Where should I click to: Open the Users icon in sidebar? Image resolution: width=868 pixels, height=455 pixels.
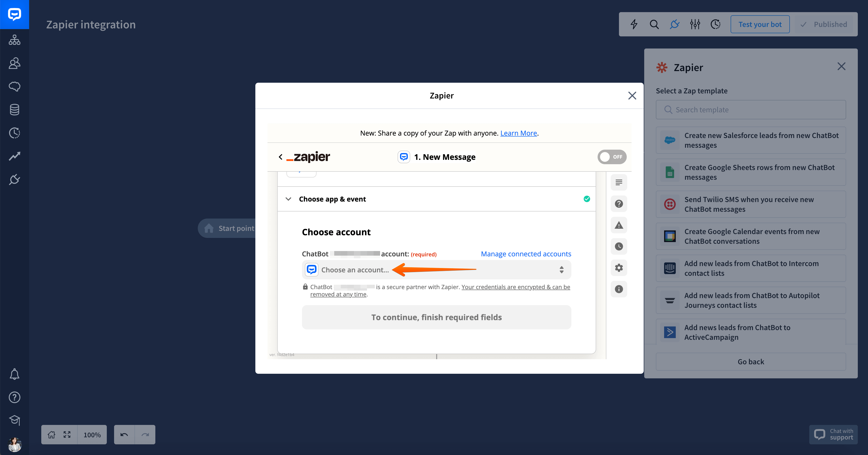click(15, 63)
